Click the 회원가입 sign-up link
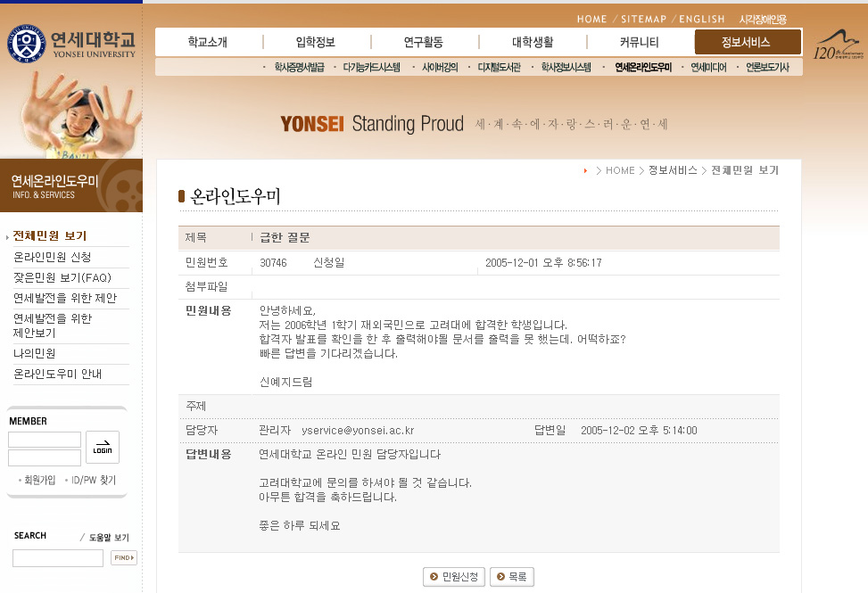Screen dimensions: 868x593 click(x=39, y=480)
